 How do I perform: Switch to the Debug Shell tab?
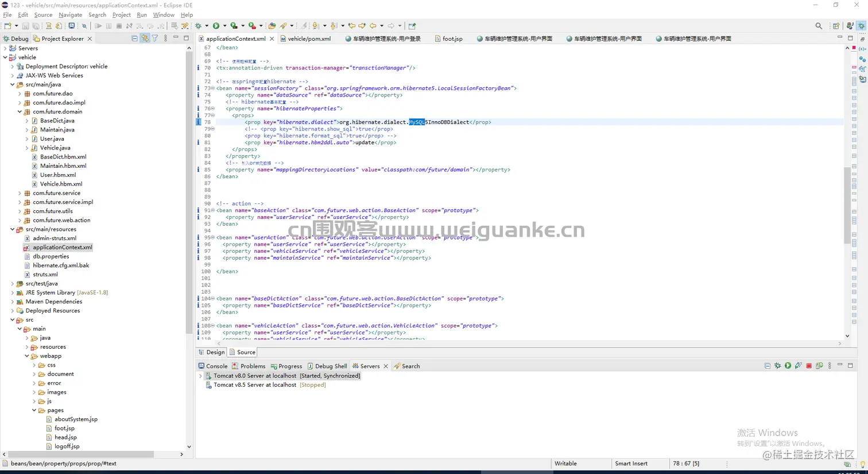(x=327, y=366)
